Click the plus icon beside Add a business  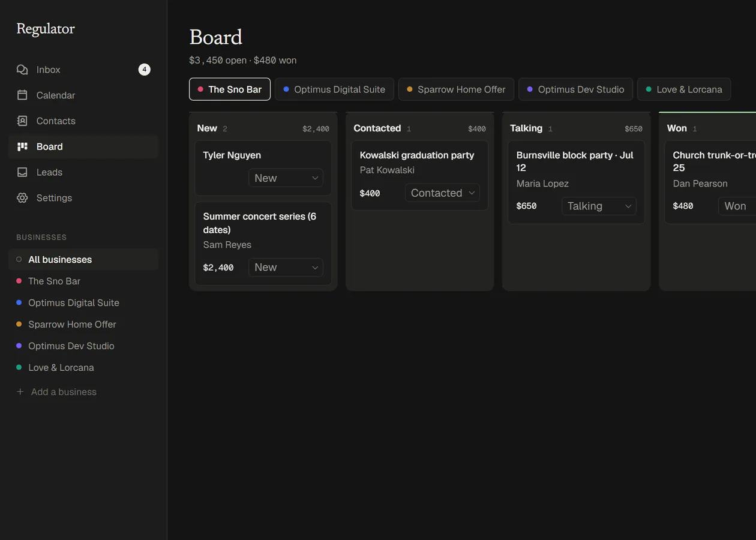(20, 392)
